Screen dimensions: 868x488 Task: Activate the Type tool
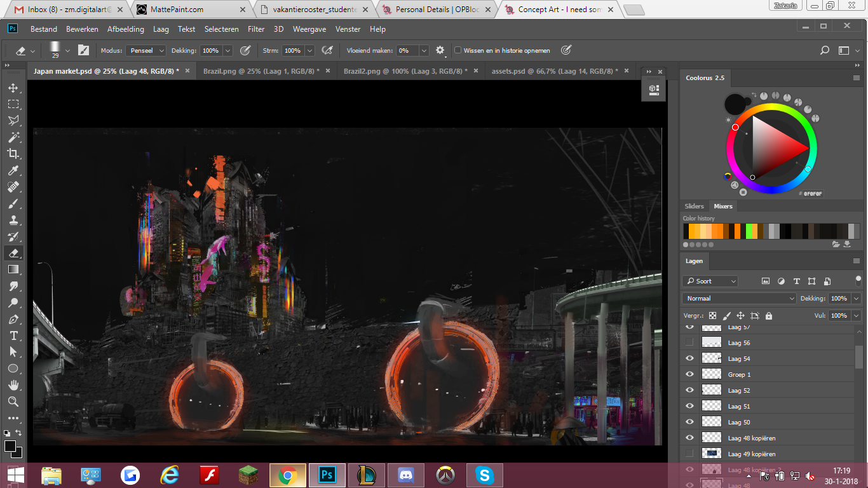(13, 335)
